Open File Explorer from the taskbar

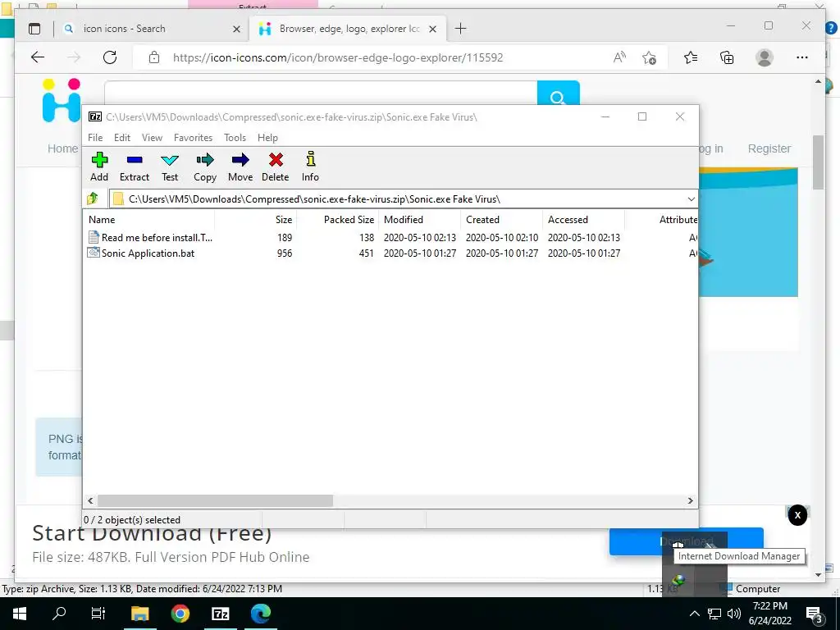(139, 614)
